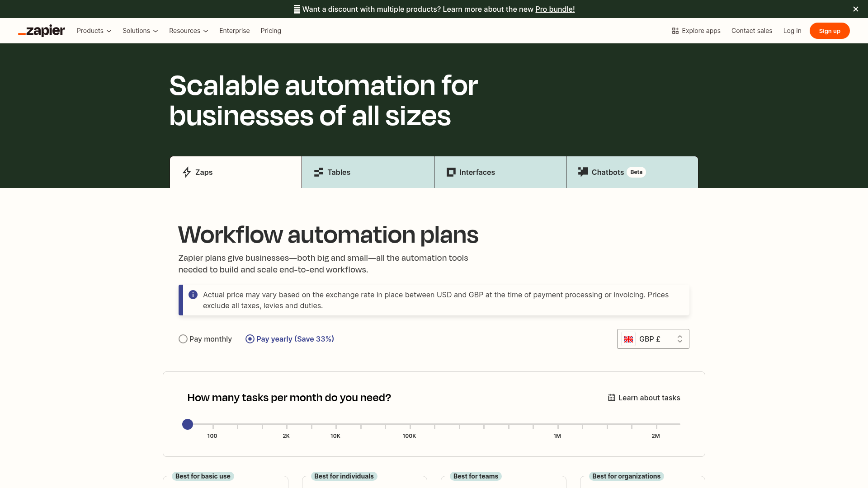Open the Interfaces tab via its icon
868x488 pixels.
(451, 172)
